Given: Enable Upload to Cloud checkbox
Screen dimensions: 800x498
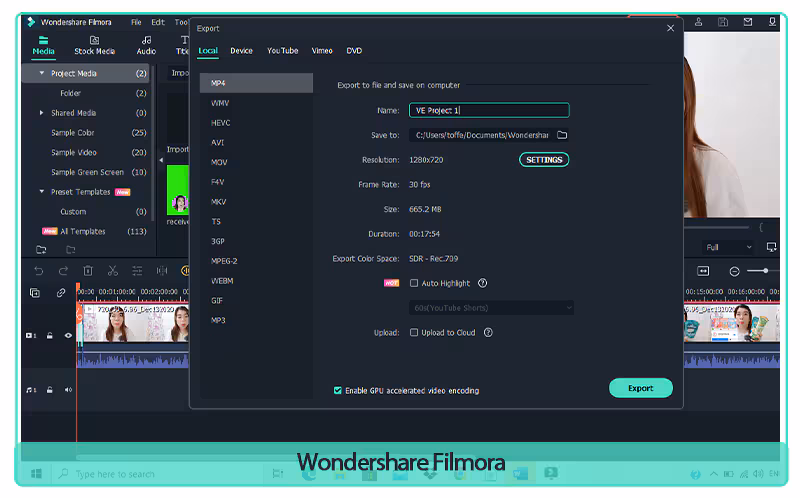Looking at the screenshot, I should [x=414, y=333].
